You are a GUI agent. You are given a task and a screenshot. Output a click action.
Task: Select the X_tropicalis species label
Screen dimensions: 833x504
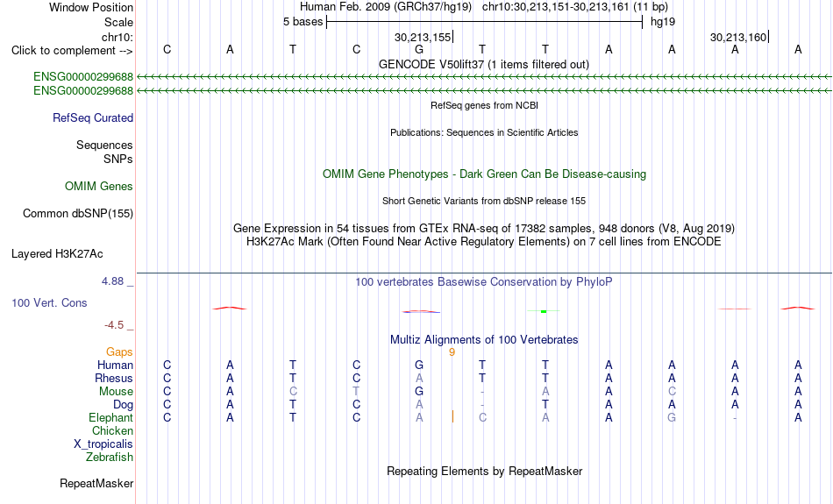(x=103, y=444)
